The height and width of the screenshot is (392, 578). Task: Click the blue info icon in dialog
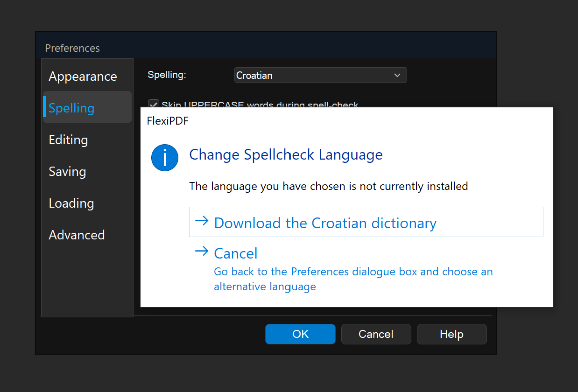click(x=165, y=158)
